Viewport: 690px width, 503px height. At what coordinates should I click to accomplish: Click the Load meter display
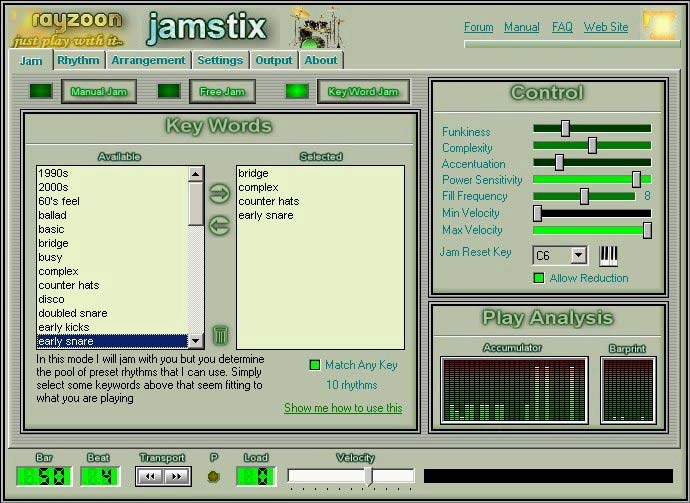pos(256,476)
